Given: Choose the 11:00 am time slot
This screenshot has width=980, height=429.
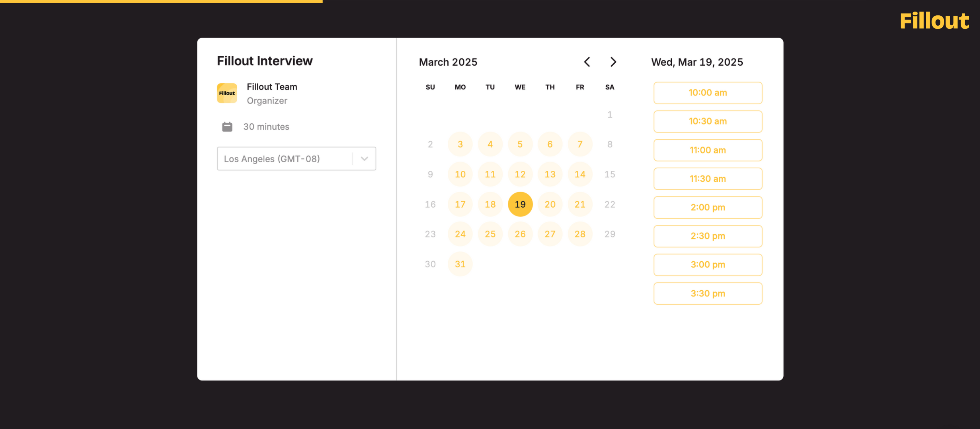Looking at the screenshot, I should click(708, 150).
